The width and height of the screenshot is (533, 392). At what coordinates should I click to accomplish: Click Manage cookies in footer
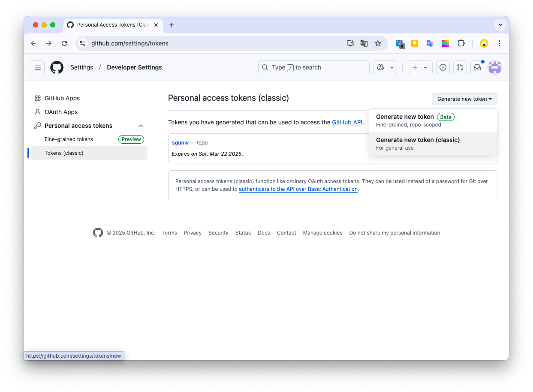click(322, 233)
